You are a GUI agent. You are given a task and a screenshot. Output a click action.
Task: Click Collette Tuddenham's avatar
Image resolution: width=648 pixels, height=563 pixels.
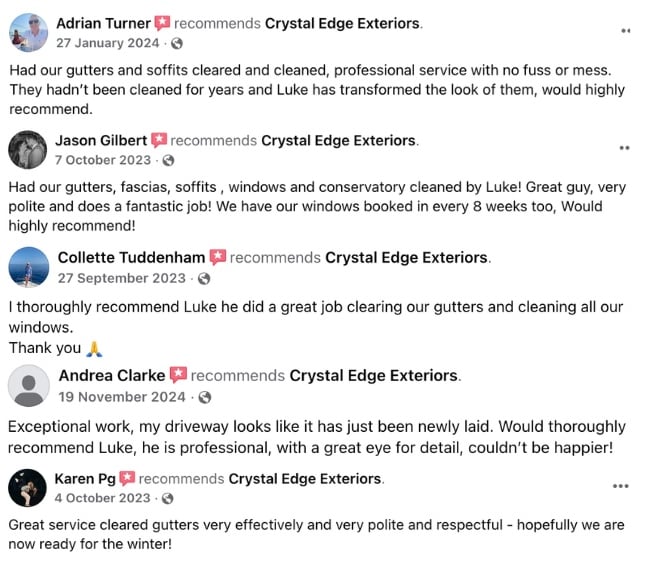coord(29,267)
